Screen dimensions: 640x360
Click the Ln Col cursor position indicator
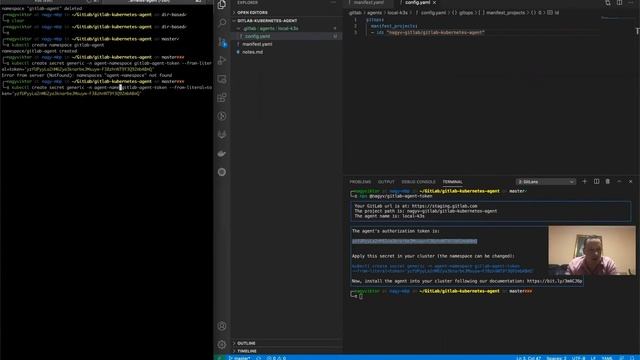529,358
